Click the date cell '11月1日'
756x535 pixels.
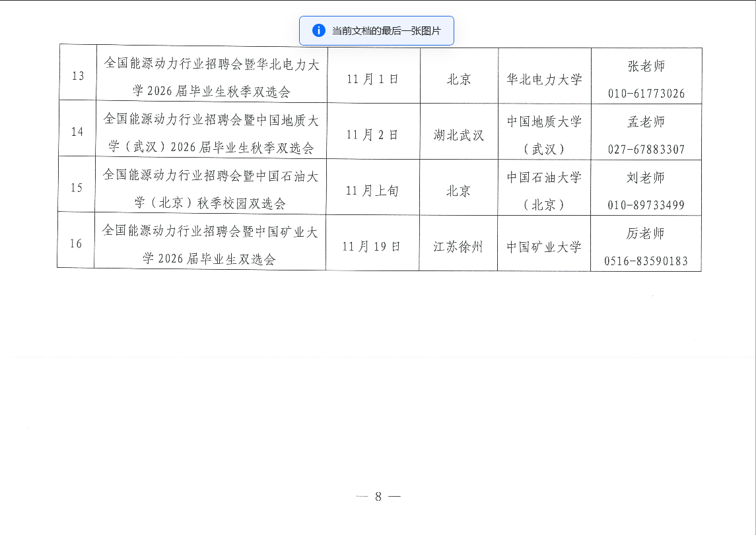tap(373, 79)
